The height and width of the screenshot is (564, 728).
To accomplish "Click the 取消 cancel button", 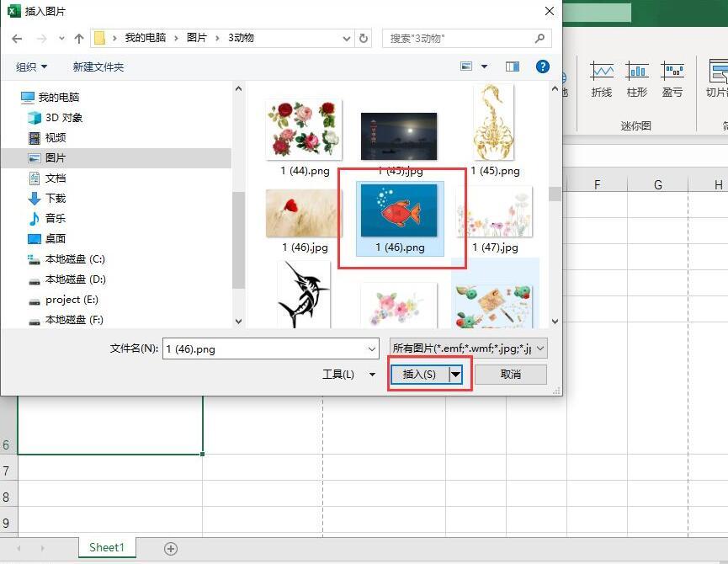I will 511,374.
